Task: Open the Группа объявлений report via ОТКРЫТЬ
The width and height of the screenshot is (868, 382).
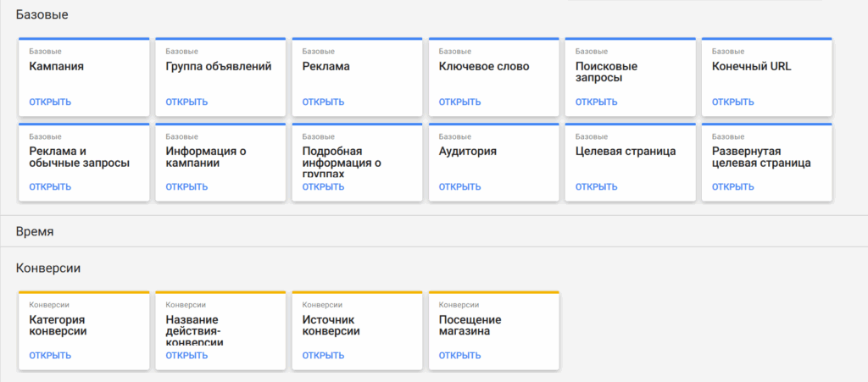Action: tap(186, 102)
